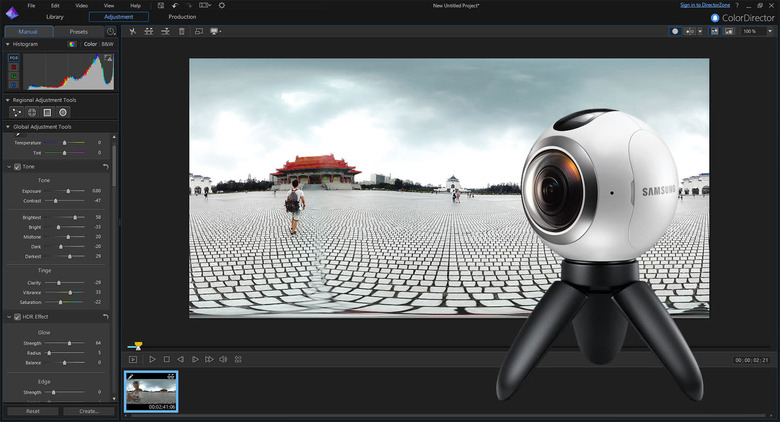Screen dimensions: 780x422
Task: Click the trash delete icon
Action: 181,31
